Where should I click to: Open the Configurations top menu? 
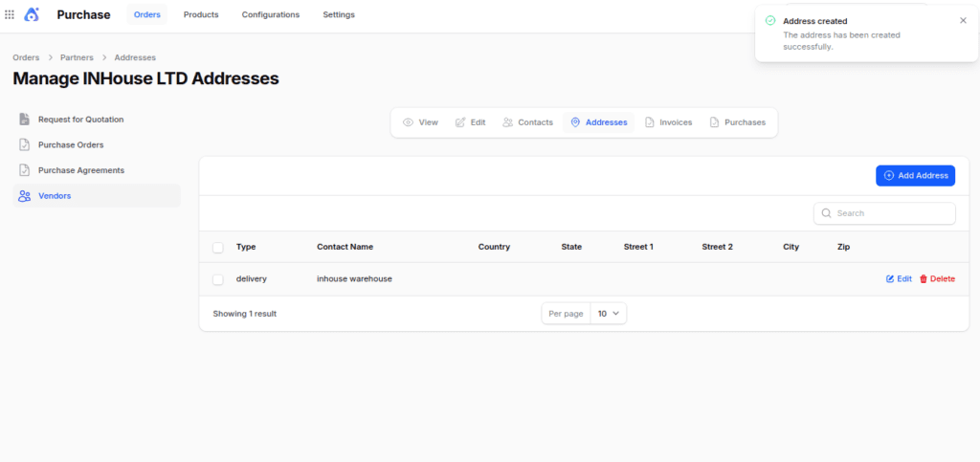coord(271,14)
